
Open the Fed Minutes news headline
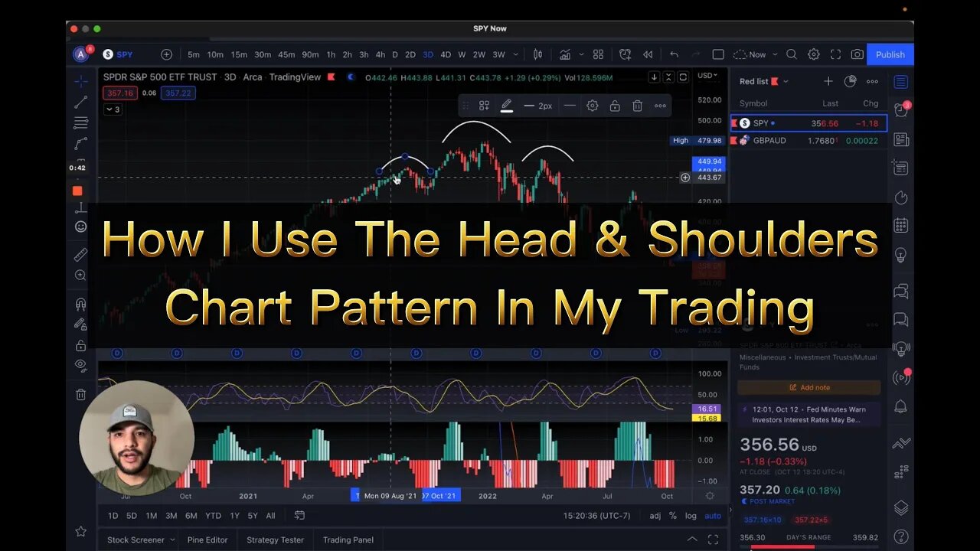click(x=808, y=415)
